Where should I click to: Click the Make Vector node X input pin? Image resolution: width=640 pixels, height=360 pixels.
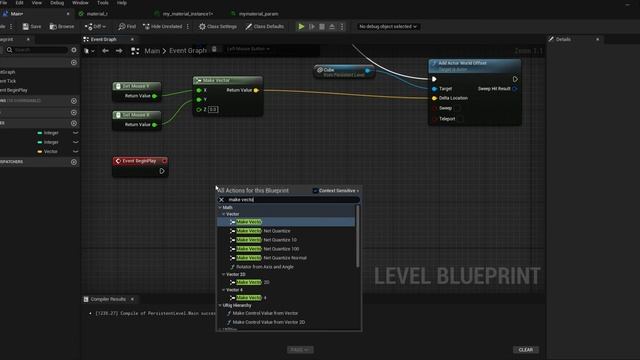[199, 90]
